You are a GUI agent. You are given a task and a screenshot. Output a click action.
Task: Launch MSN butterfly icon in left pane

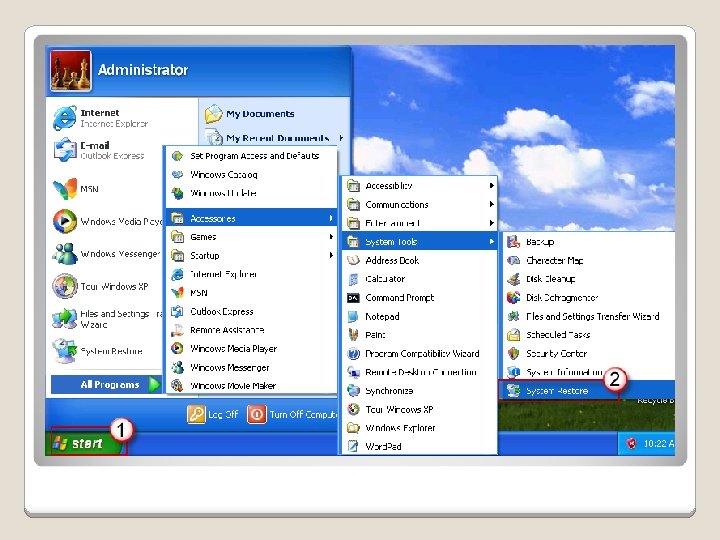[x=65, y=189]
